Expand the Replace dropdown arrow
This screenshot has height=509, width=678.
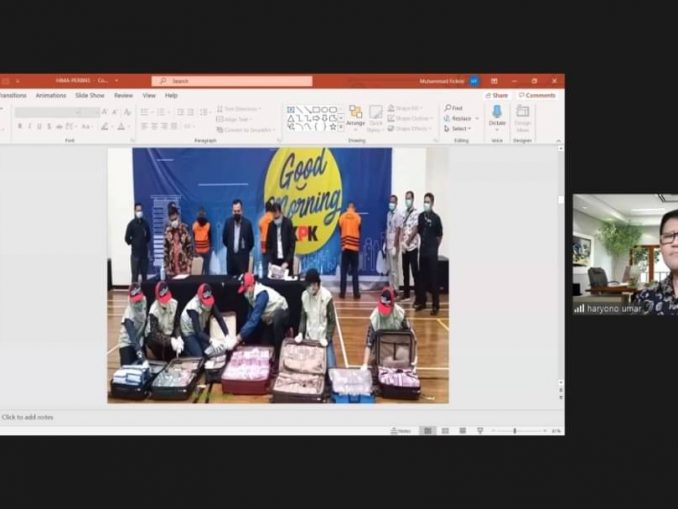coord(477,118)
